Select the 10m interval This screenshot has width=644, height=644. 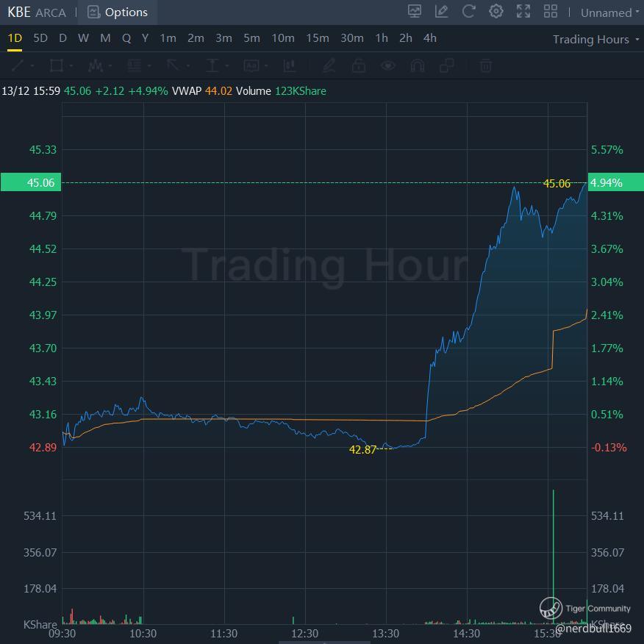(x=283, y=38)
